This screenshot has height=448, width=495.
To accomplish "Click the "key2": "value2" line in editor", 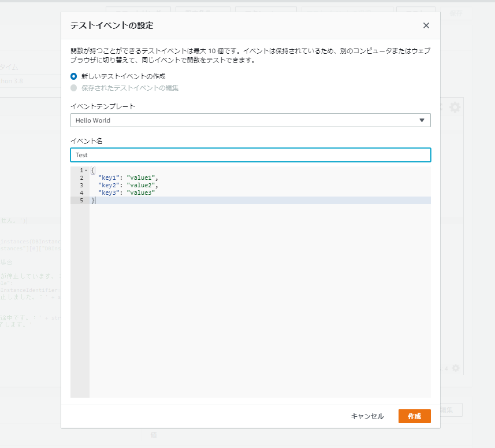I will [x=128, y=186].
